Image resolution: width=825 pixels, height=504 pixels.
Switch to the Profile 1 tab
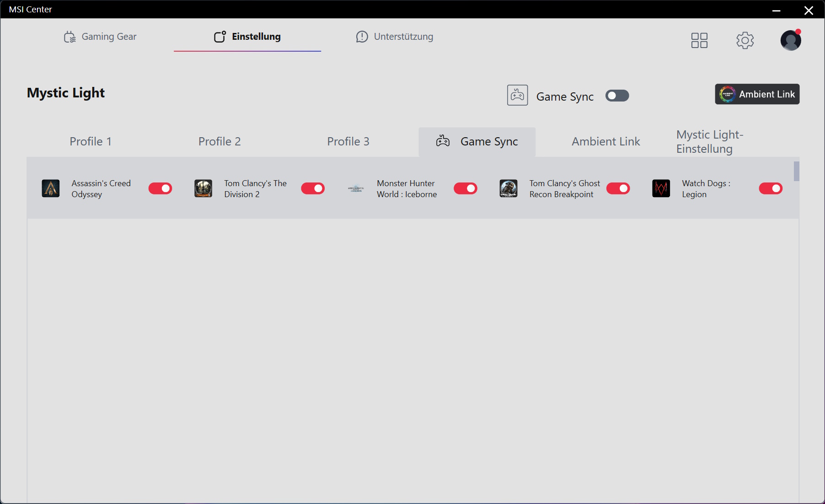[x=91, y=142]
